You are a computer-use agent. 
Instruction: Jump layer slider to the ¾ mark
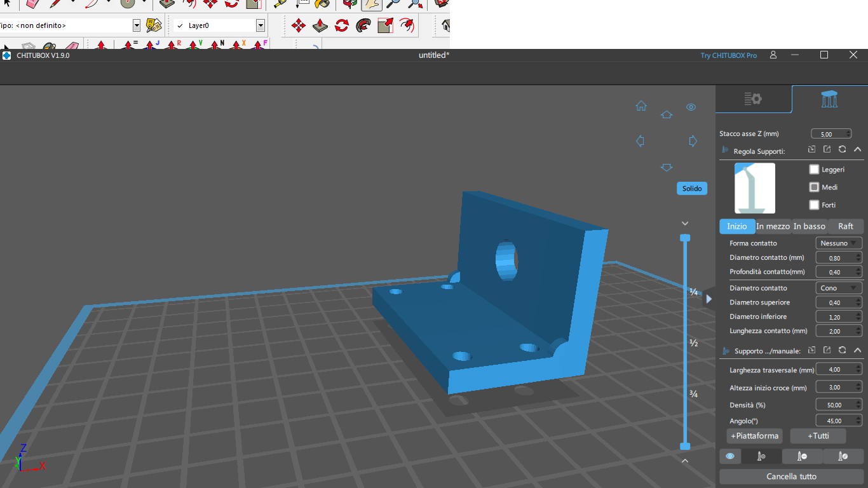pos(694,395)
